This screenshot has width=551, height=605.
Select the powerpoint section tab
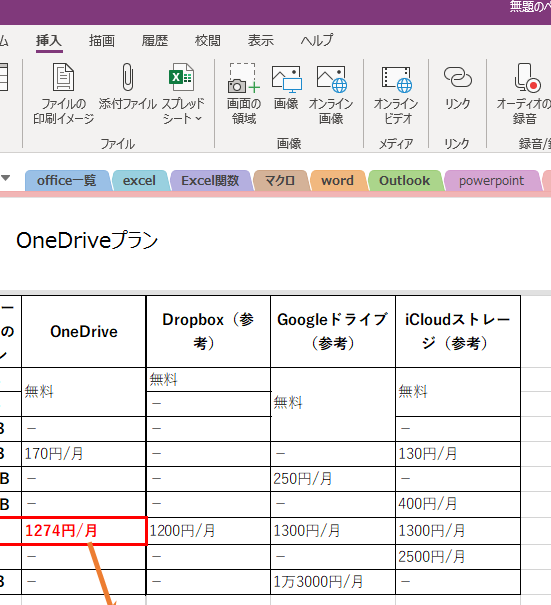point(492,181)
